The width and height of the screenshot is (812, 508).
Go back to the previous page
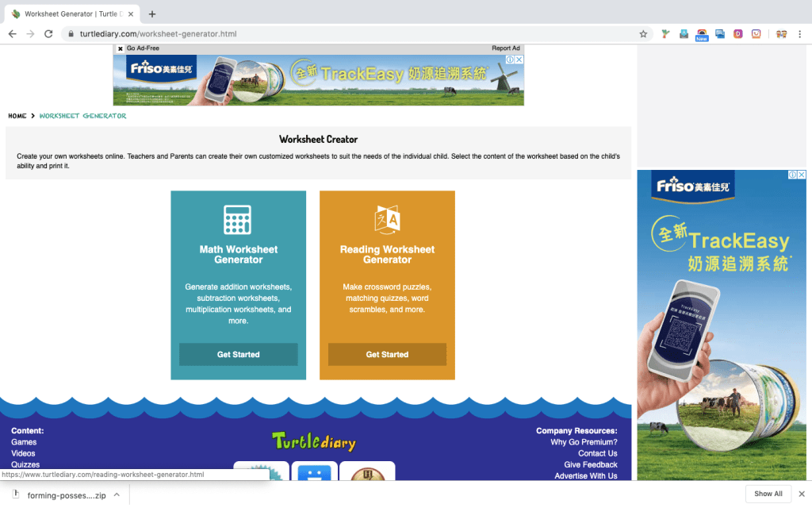(x=13, y=34)
